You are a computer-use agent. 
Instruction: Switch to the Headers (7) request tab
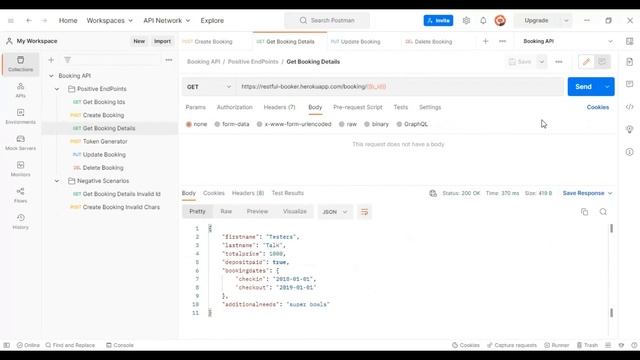(280, 107)
